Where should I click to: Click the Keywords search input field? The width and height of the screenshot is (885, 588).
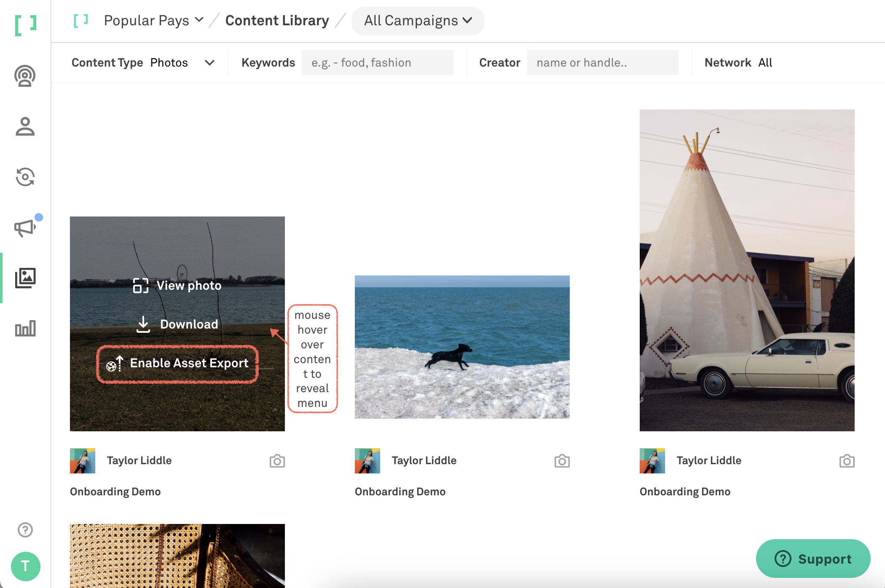click(377, 63)
